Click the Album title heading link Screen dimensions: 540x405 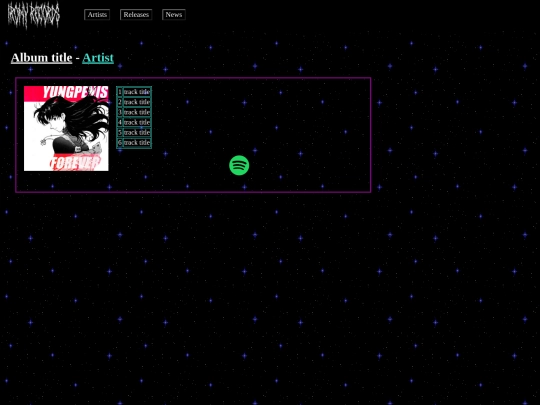click(42, 58)
